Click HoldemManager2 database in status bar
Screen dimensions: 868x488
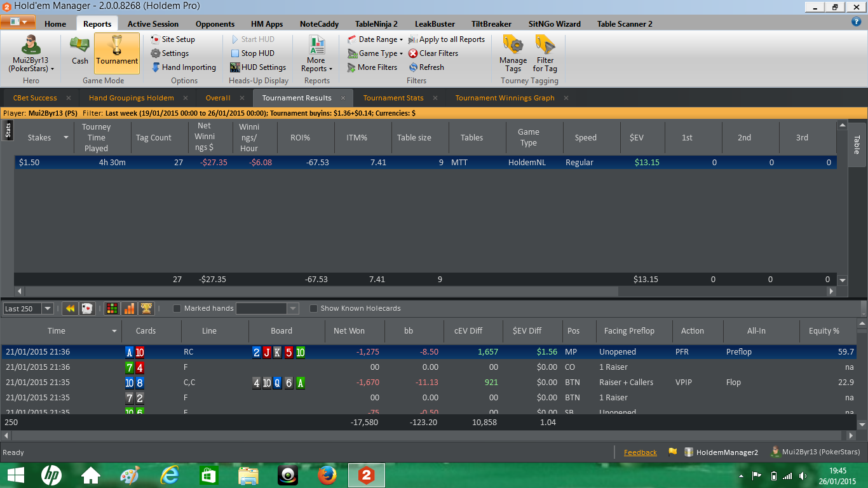(x=721, y=452)
